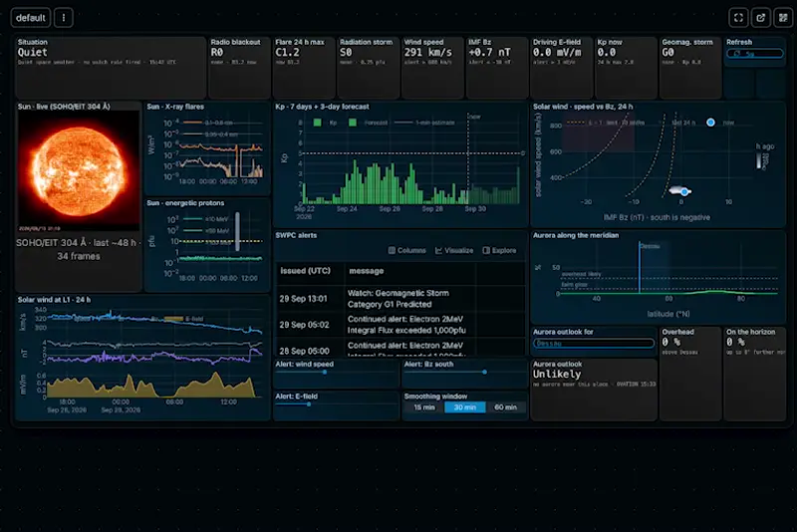Click the open-in-new-window share icon
Viewport: 797px width, 532px height.
[761, 18]
